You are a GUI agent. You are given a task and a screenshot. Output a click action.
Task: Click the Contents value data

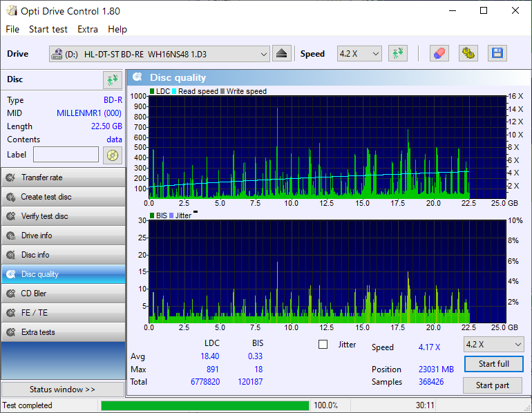(x=114, y=140)
